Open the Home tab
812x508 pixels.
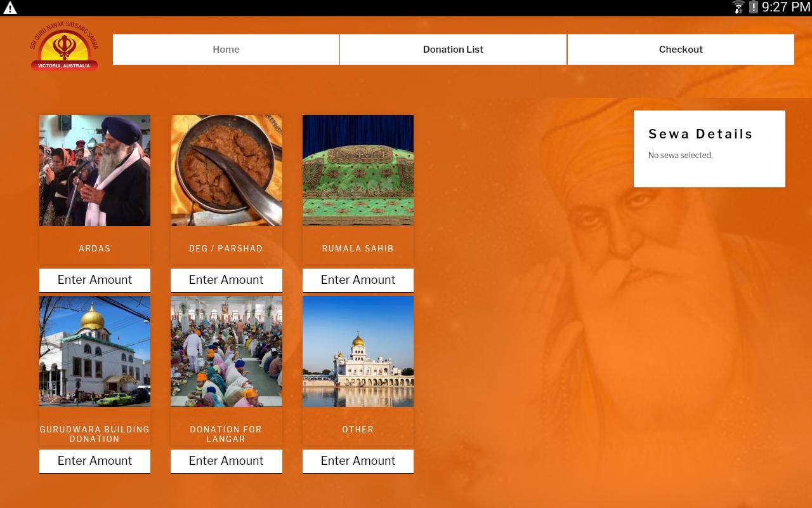[x=226, y=50]
